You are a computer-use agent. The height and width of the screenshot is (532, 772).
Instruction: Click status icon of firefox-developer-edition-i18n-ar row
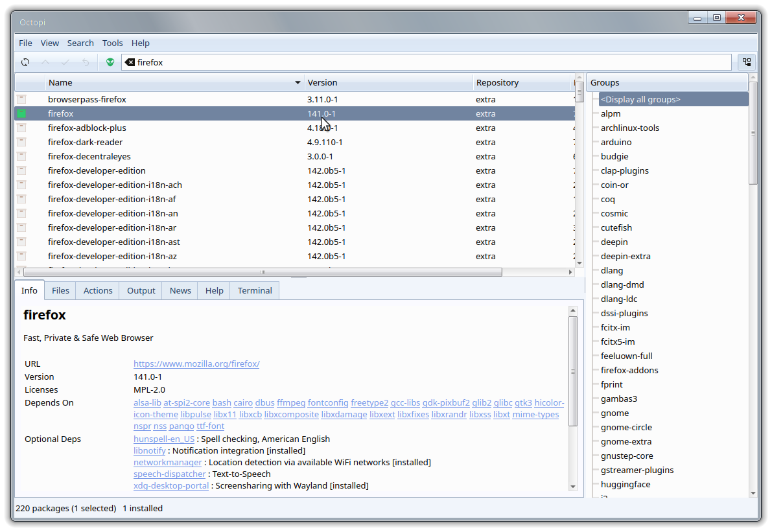point(21,227)
